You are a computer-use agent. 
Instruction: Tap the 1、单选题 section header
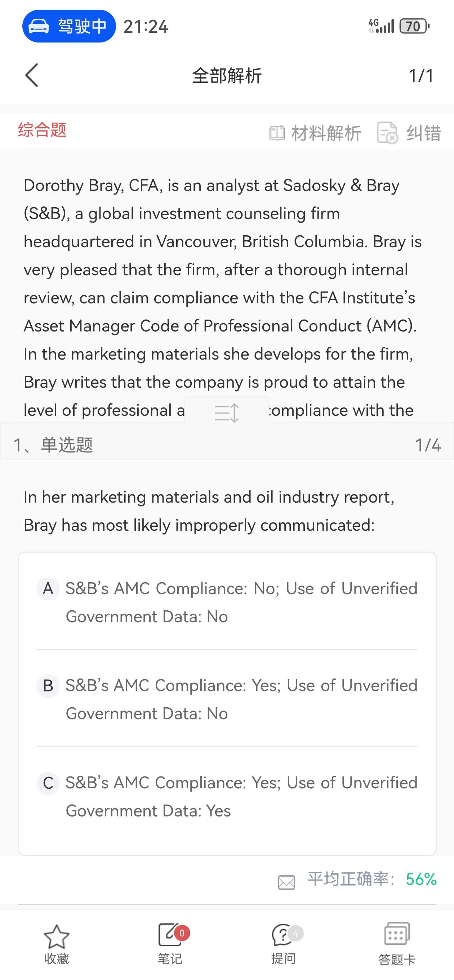53,445
